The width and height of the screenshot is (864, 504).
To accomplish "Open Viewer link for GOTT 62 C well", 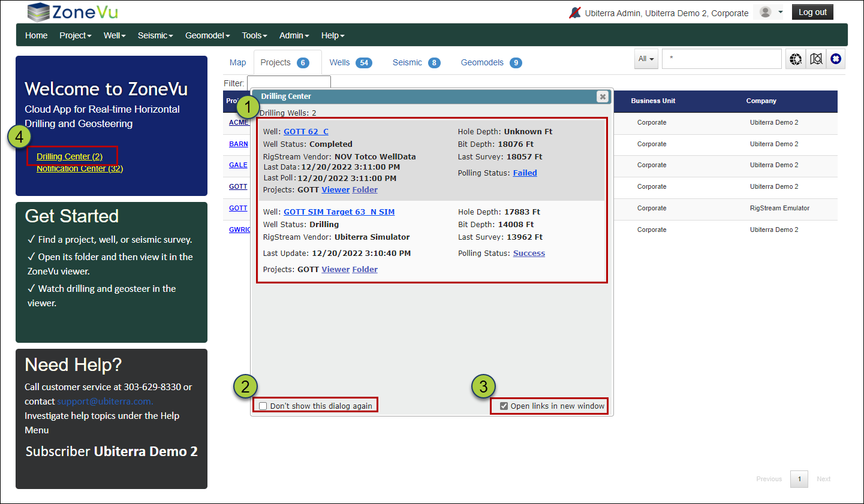I will point(336,190).
